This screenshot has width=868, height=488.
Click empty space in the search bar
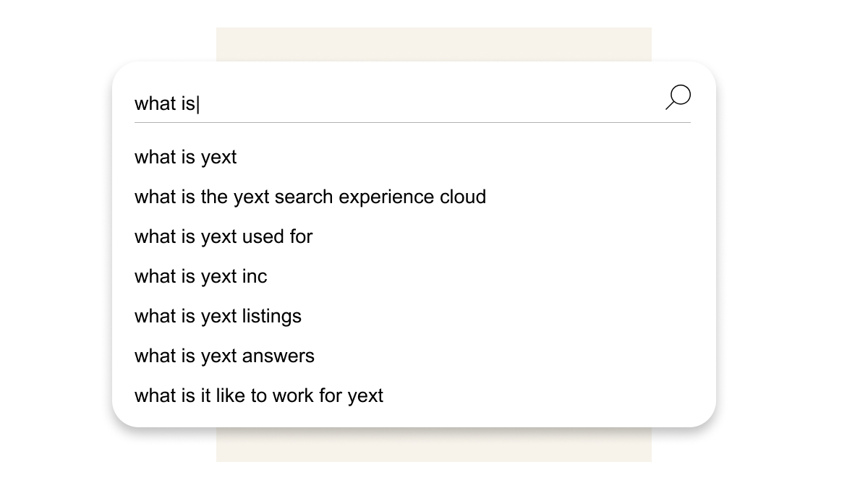[434, 103]
